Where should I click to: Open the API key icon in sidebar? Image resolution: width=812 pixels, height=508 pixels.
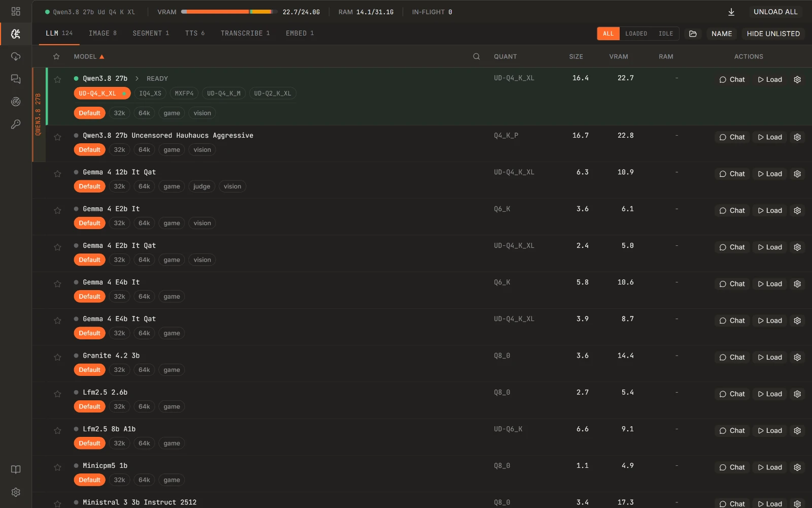[x=16, y=124]
